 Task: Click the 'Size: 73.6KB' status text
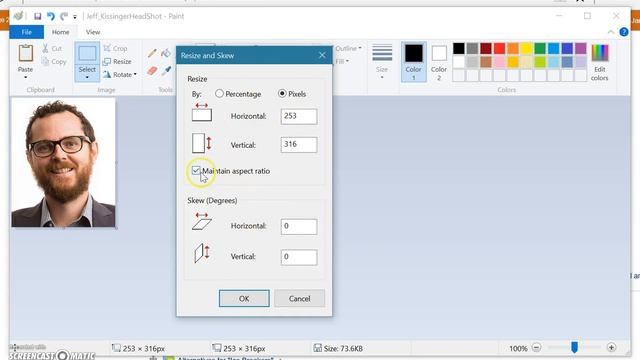tap(343, 349)
